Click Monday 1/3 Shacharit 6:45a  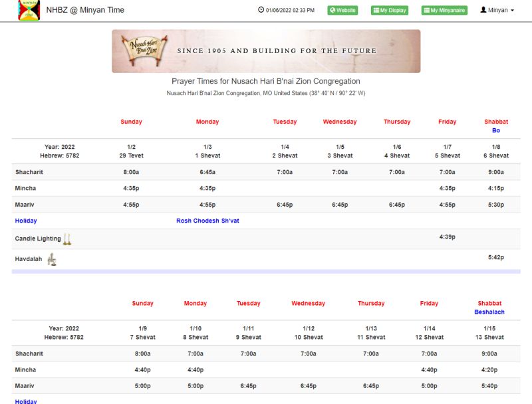207,172
